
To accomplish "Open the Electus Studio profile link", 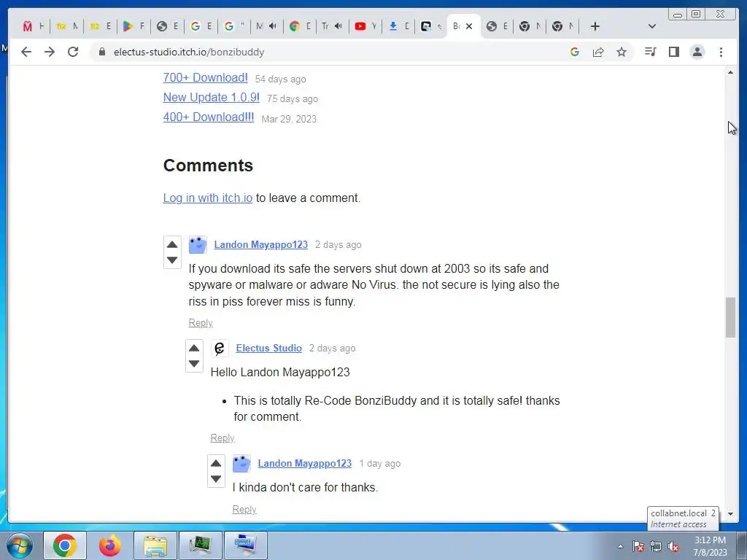I will pyautogui.click(x=269, y=348).
